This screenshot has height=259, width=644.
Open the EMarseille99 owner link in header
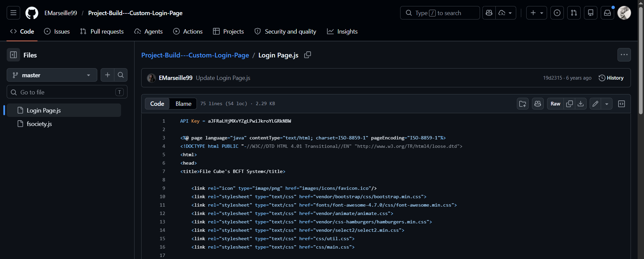click(61, 13)
